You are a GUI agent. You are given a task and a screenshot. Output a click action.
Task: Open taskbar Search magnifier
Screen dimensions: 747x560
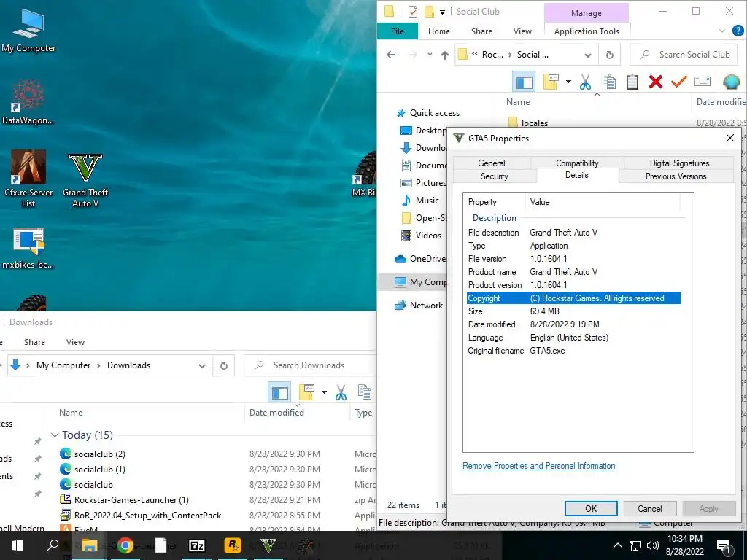click(53, 545)
